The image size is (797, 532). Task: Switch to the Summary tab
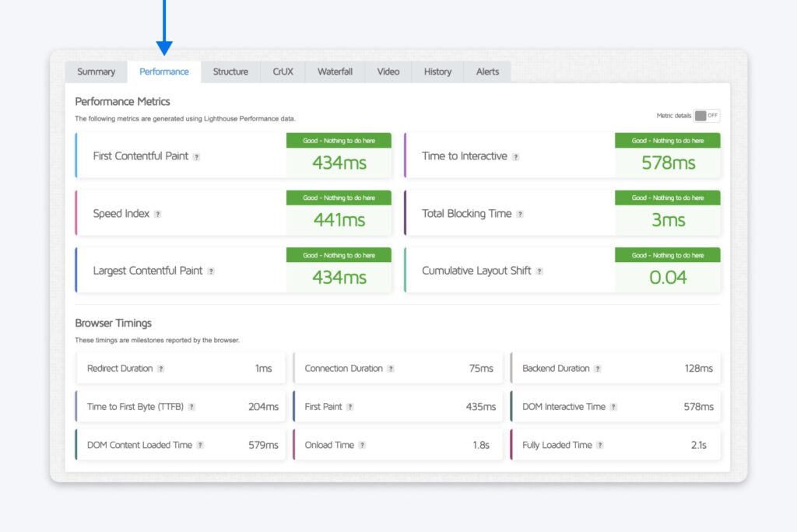(96, 72)
